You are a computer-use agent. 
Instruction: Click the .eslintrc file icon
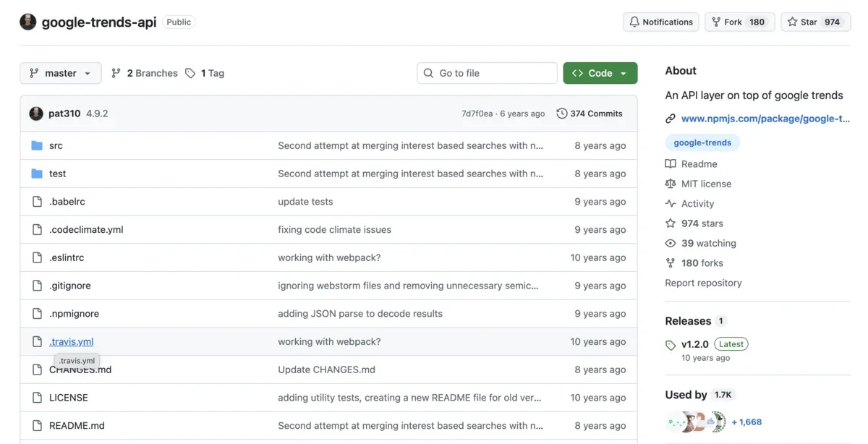[37, 257]
